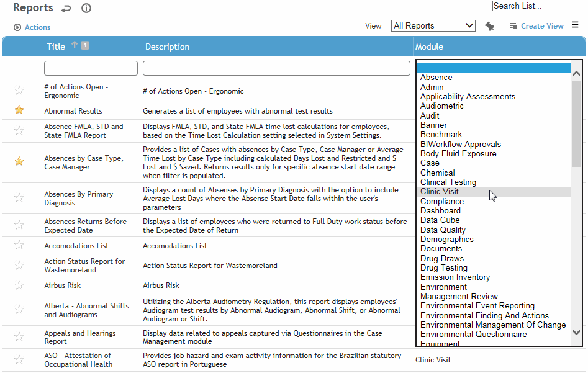
Task: Choose Applicability Assessments module
Action: coord(494,96)
